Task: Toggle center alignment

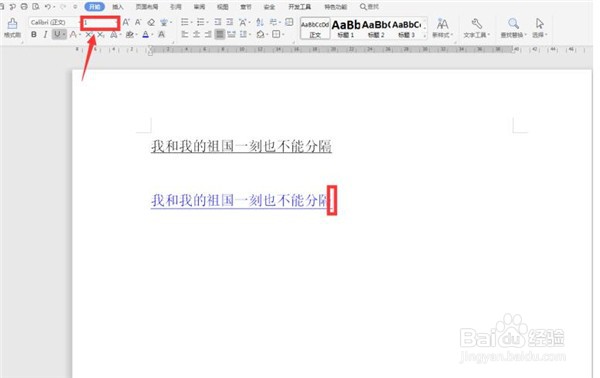Action: [196, 35]
